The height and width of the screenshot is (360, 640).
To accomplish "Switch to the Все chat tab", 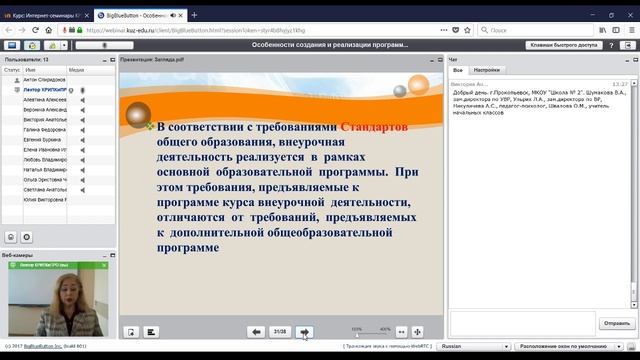I will tap(458, 70).
